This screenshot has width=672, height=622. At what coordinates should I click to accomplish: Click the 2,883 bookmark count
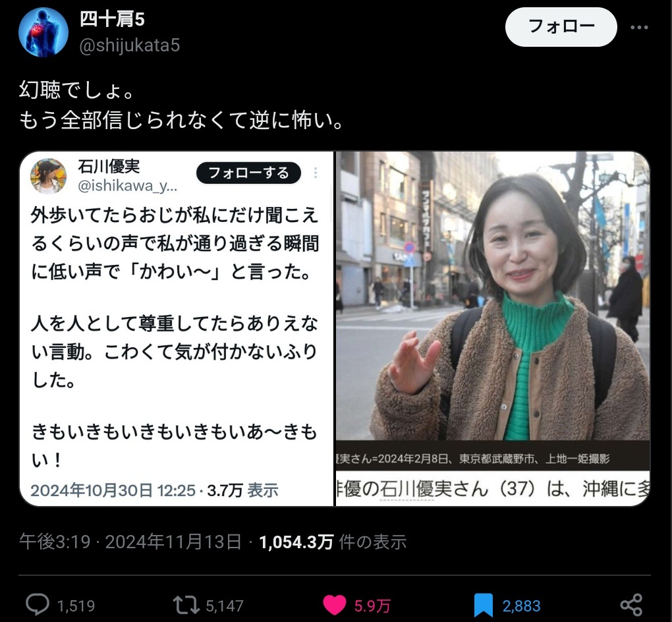click(521, 606)
